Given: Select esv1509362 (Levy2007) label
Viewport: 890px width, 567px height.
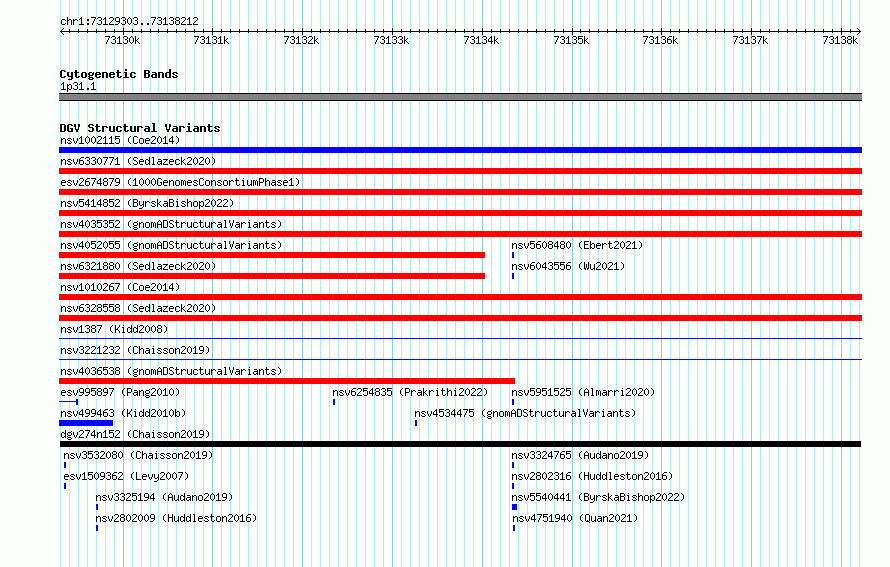Looking at the screenshot, I should pyautogui.click(x=126, y=476).
